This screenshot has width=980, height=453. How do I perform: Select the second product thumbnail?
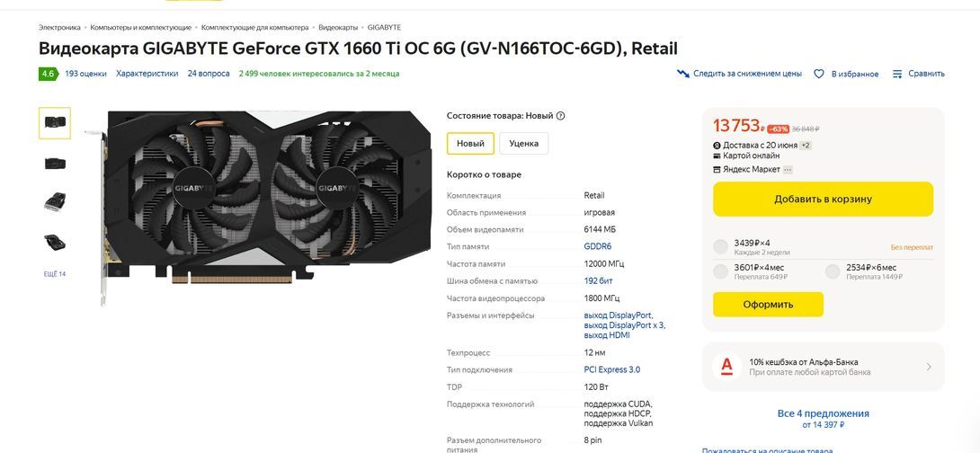pos(55,163)
